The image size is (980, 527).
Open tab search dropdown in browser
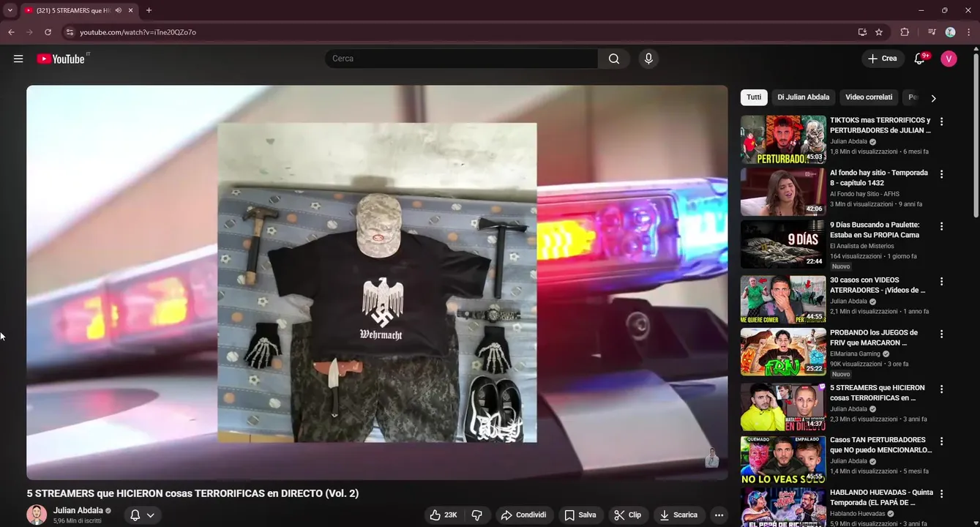pos(10,10)
